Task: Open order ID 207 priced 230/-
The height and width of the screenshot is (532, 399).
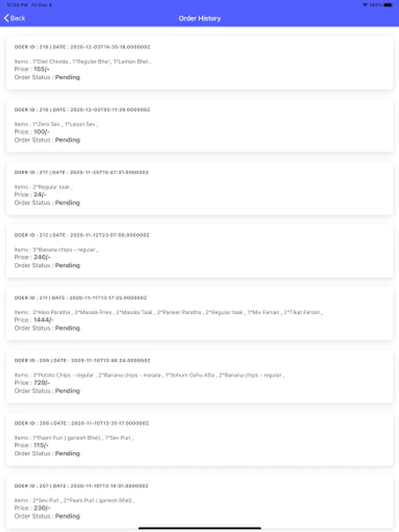Action: [x=200, y=502]
